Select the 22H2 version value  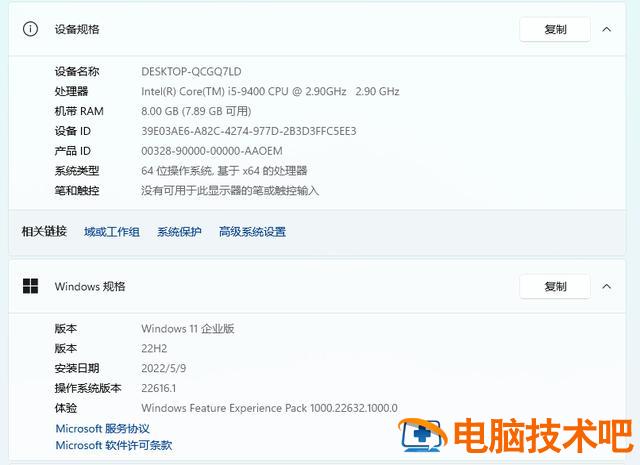coord(154,349)
